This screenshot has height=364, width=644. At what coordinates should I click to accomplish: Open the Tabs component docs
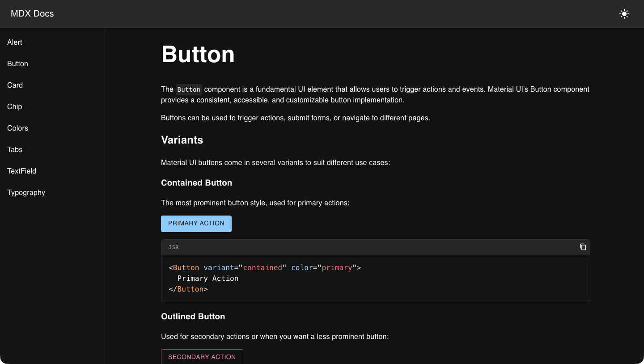click(14, 149)
